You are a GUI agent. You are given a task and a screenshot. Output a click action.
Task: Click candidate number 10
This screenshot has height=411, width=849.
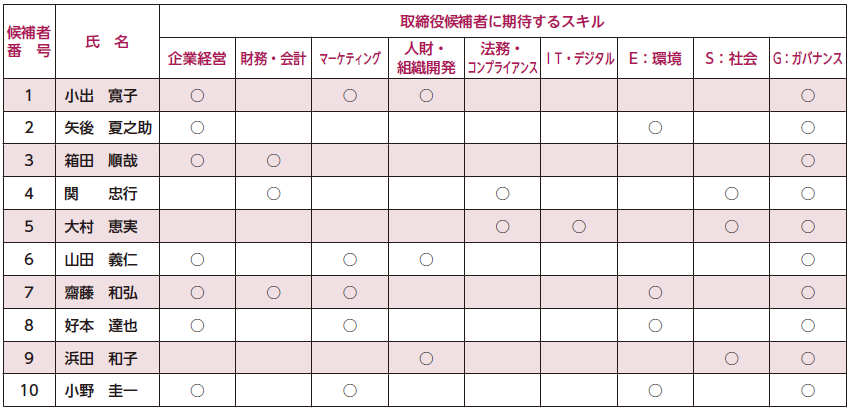tap(29, 390)
